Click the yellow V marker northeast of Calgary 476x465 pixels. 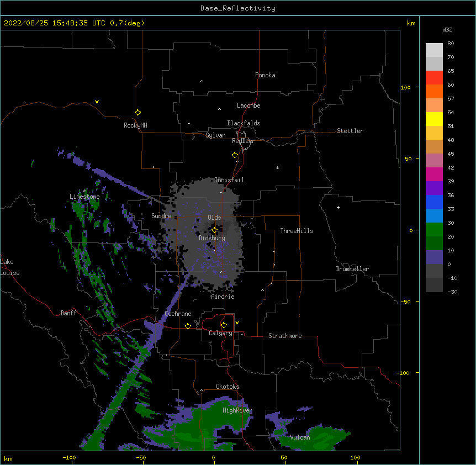tap(237, 323)
